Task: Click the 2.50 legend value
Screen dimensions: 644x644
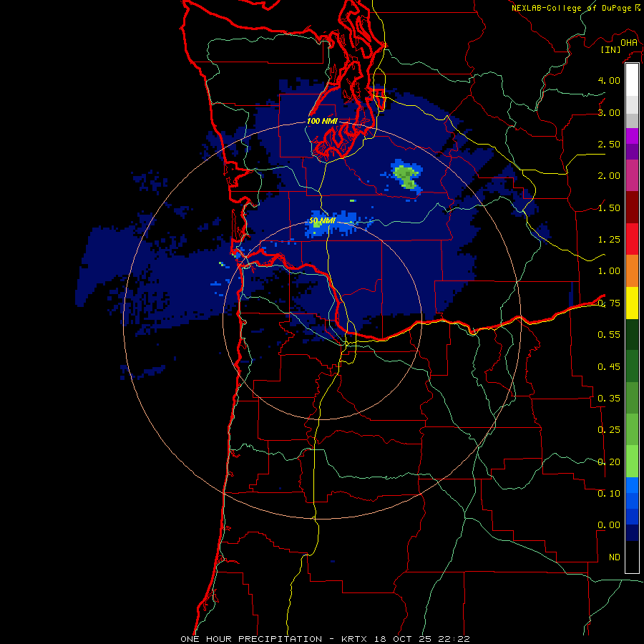Action: [x=609, y=144]
